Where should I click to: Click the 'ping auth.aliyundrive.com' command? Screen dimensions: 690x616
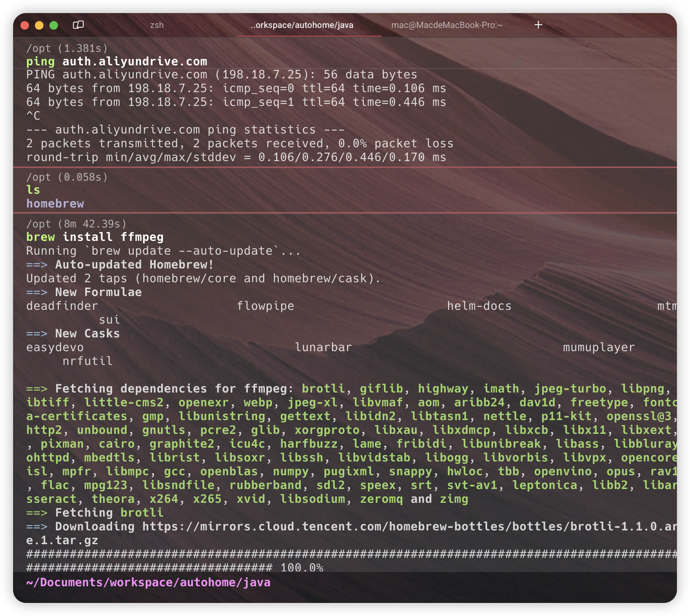click(116, 61)
